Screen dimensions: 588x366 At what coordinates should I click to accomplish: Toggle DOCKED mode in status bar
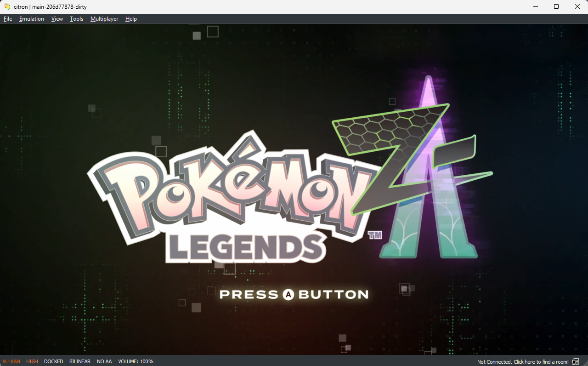tap(54, 361)
